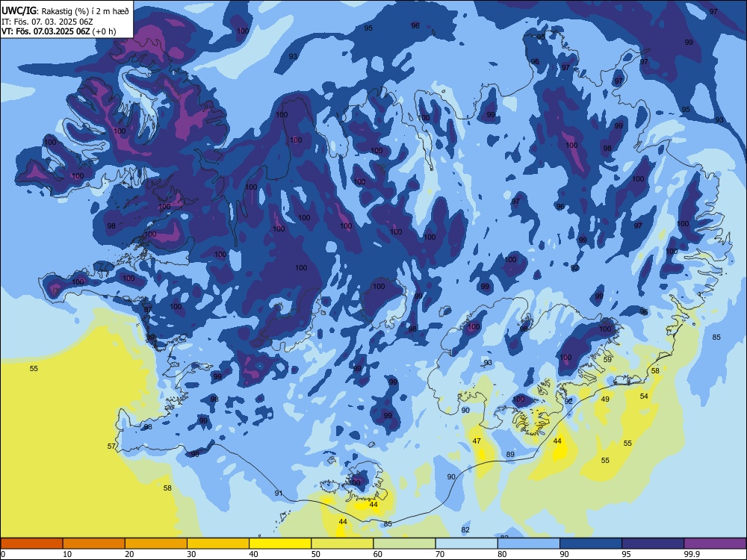747x560 pixels.
Task: Click the title text 'UWC/IG: Rakastig (%) í 2 m hæð'
Action: [65, 11]
